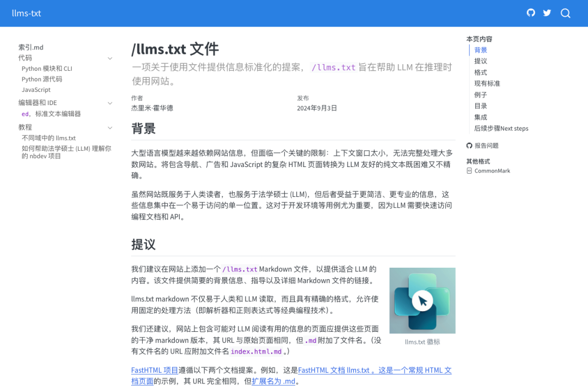The width and height of the screenshot is (588, 389).
Task: Jump to 现有标准 in page contents
Action: [487, 84]
